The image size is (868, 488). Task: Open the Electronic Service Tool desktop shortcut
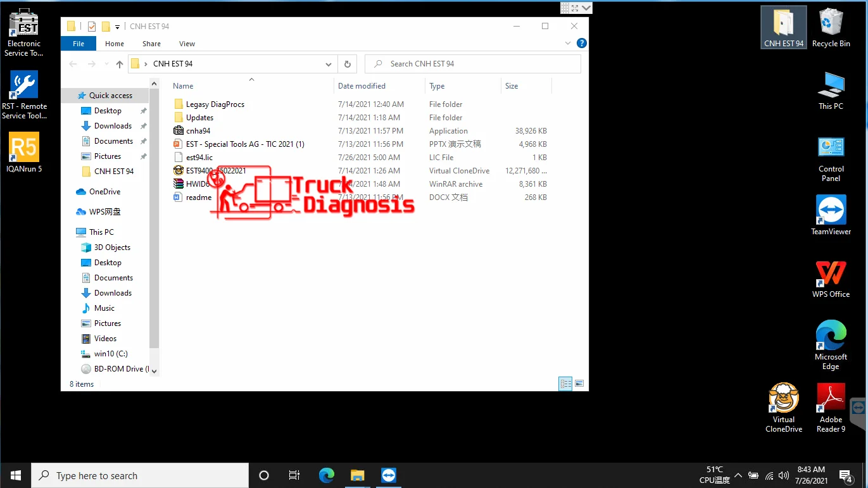pyautogui.click(x=24, y=33)
